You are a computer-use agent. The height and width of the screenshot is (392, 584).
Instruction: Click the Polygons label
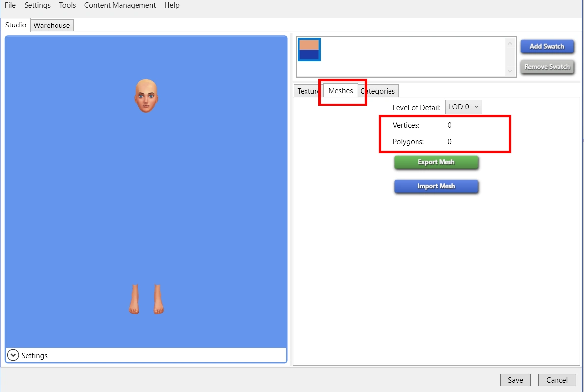click(408, 142)
